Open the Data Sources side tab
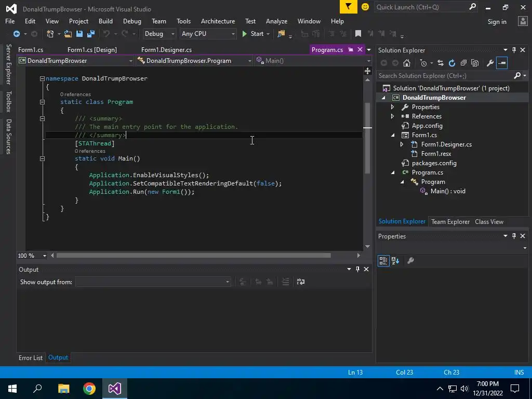 click(x=9, y=137)
